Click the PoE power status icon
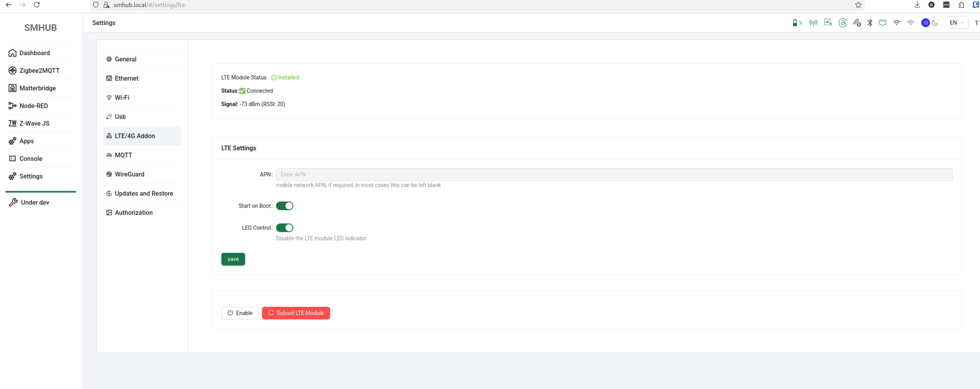Viewport: 980px width, 389px height. (x=828, y=23)
